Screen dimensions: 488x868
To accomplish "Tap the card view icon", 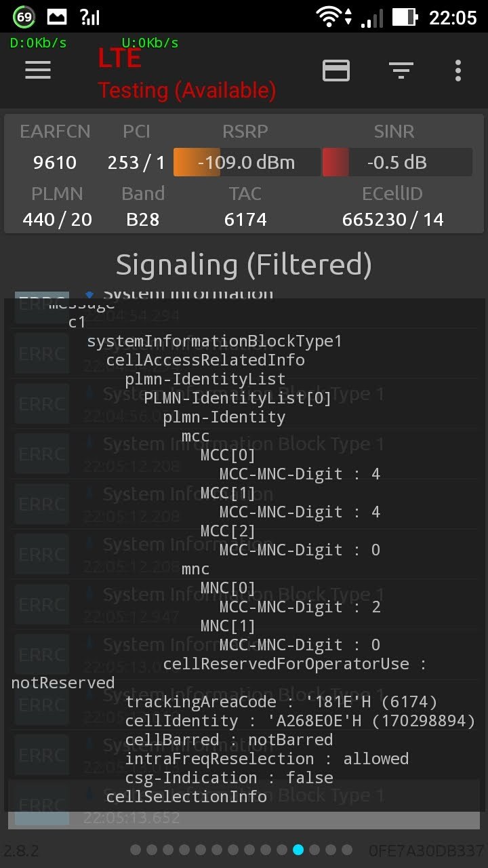I will [x=336, y=70].
